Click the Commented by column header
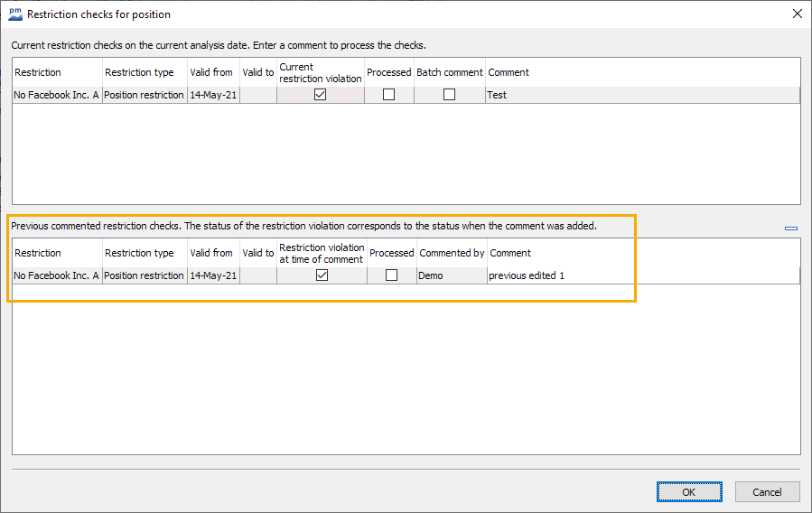 click(452, 253)
